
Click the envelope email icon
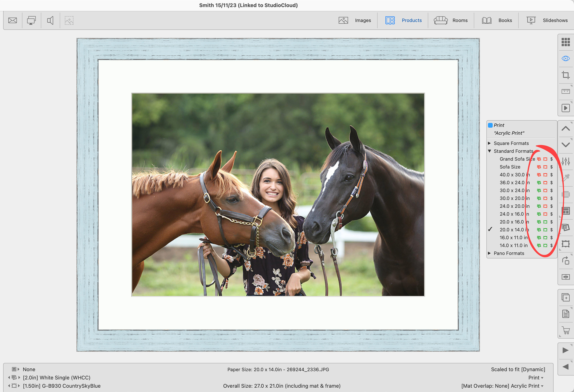[x=13, y=20]
